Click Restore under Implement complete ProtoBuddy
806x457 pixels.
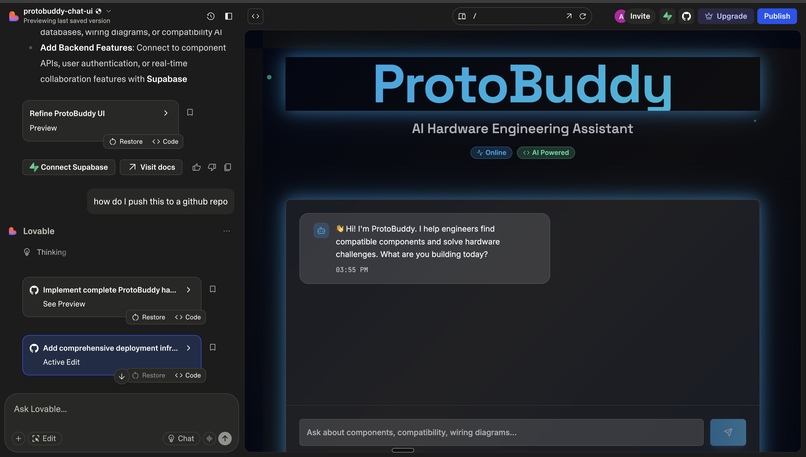pyautogui.click(x=149, y=318)
